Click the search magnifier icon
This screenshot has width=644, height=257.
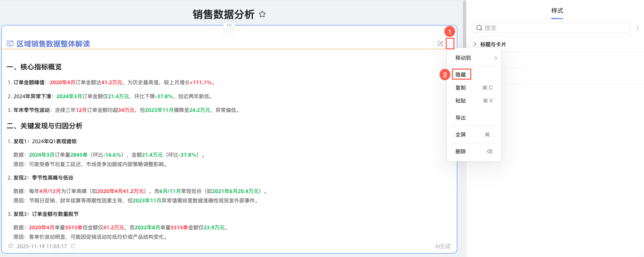click(479, 28)
